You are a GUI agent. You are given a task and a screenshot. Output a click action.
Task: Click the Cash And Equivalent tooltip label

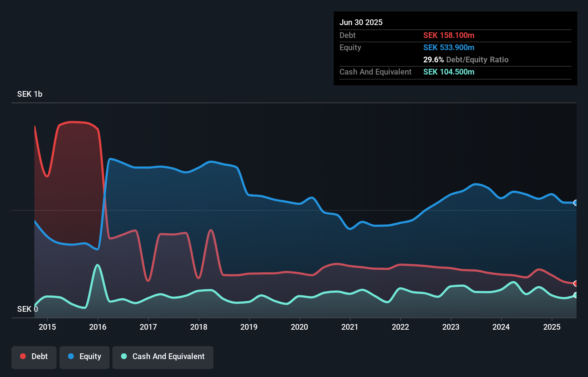(x=375, y=72)
